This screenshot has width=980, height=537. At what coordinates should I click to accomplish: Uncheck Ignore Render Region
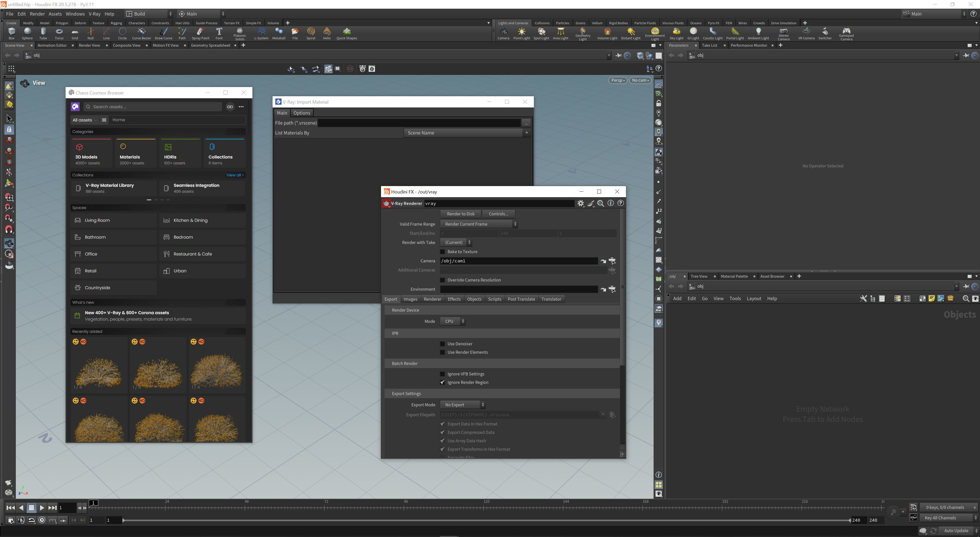click(x=443, y=383)
